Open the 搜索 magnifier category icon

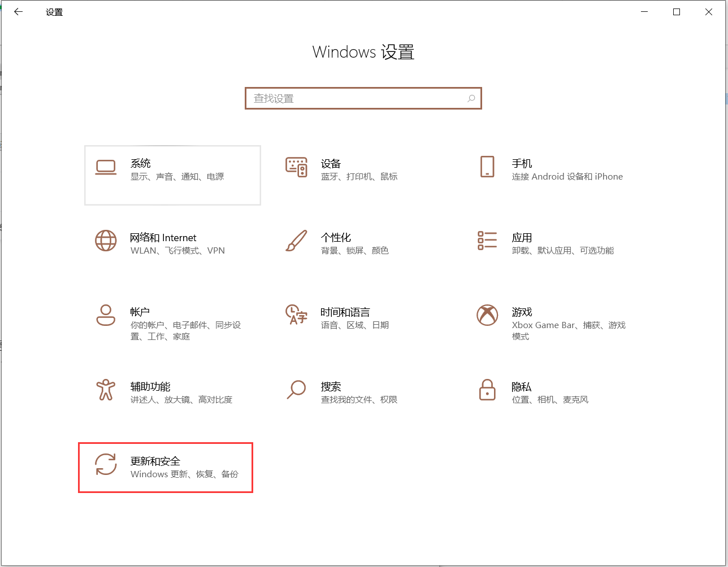(296, 390)
